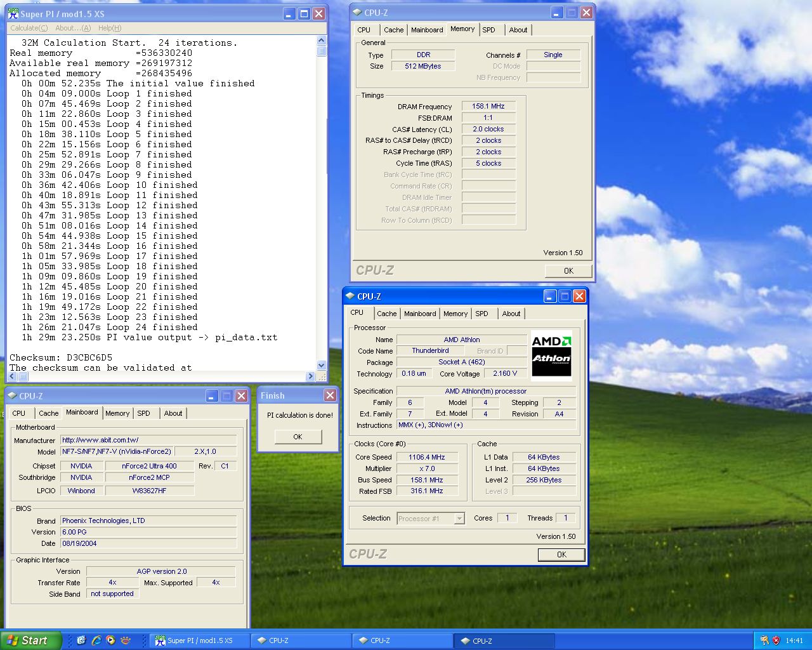Close the Finish dialog with X

click(x=330, y=395)
